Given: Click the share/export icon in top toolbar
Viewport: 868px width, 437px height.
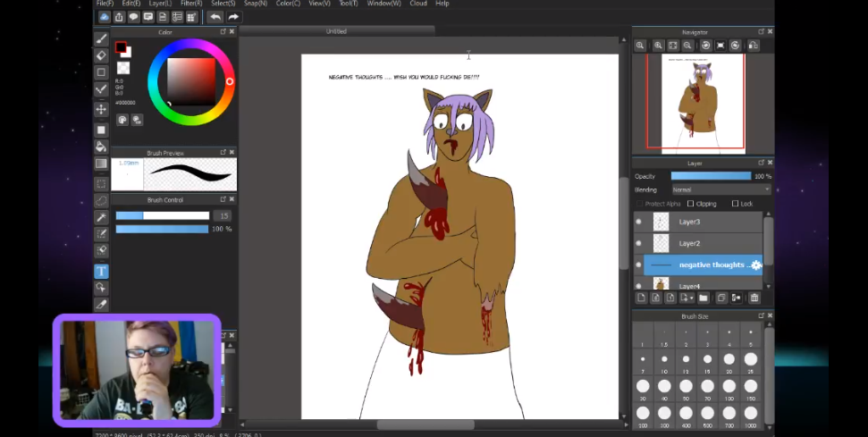Looking at the screenshot, I should [x=119, y=17].
